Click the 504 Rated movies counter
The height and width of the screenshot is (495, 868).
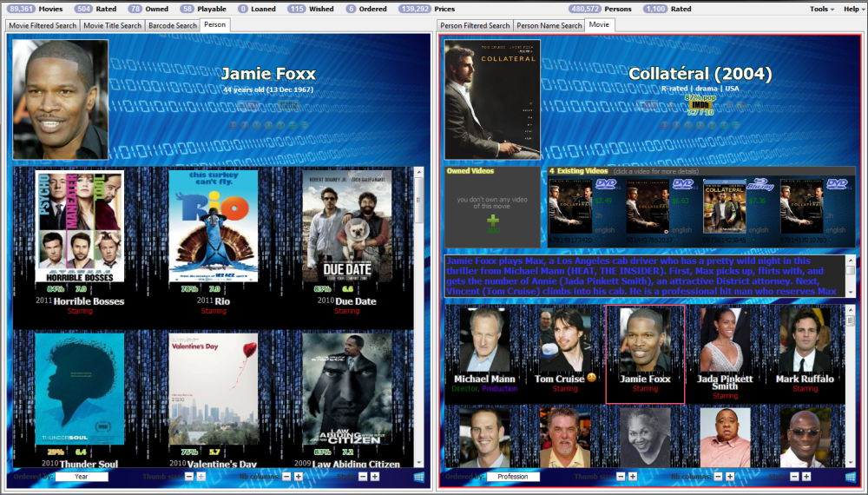point(95,9)
